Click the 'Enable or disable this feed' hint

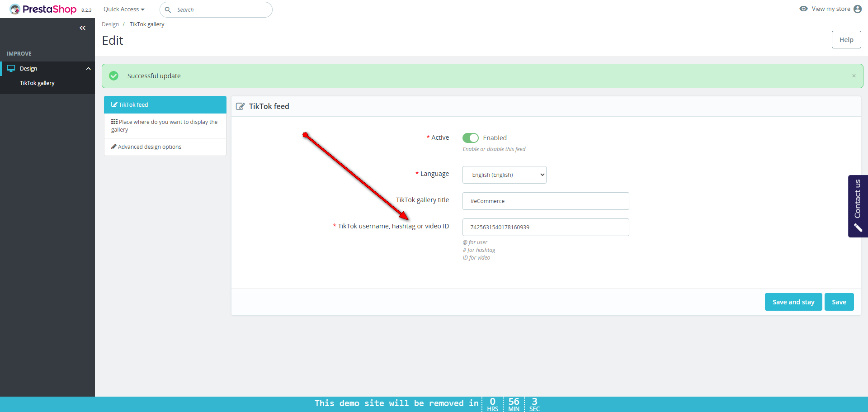coord(494,149)
